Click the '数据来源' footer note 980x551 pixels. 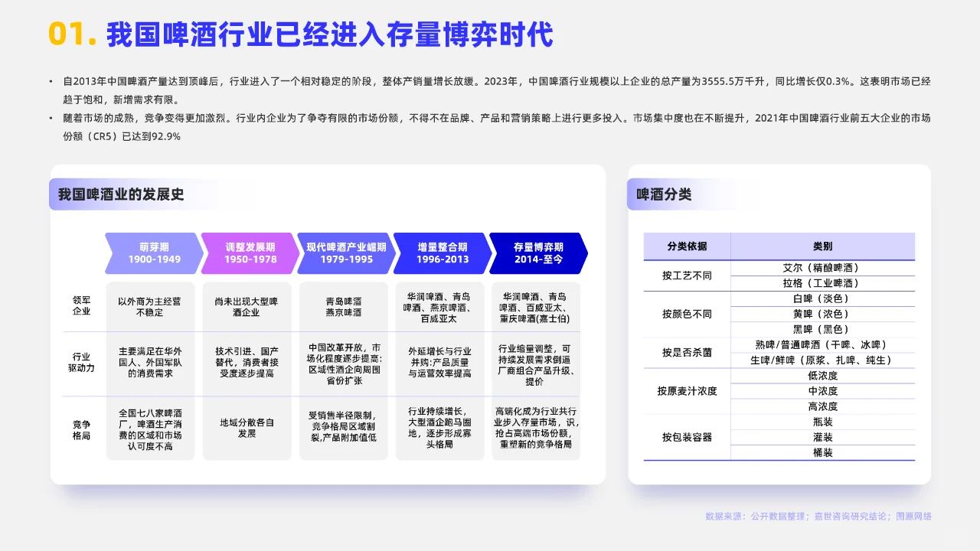coord(818,517)
